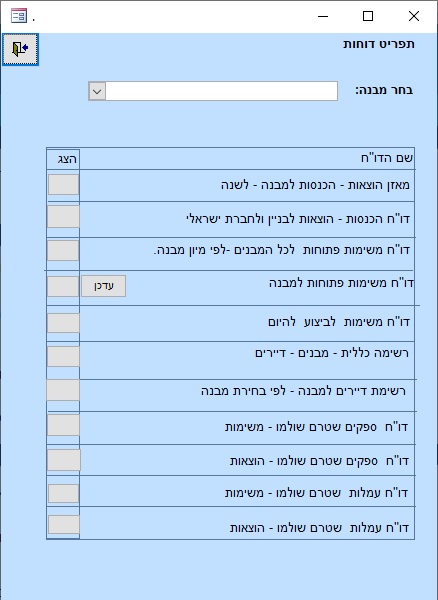Show report משימות פתוחות לכל המבנים

(63, 250)
